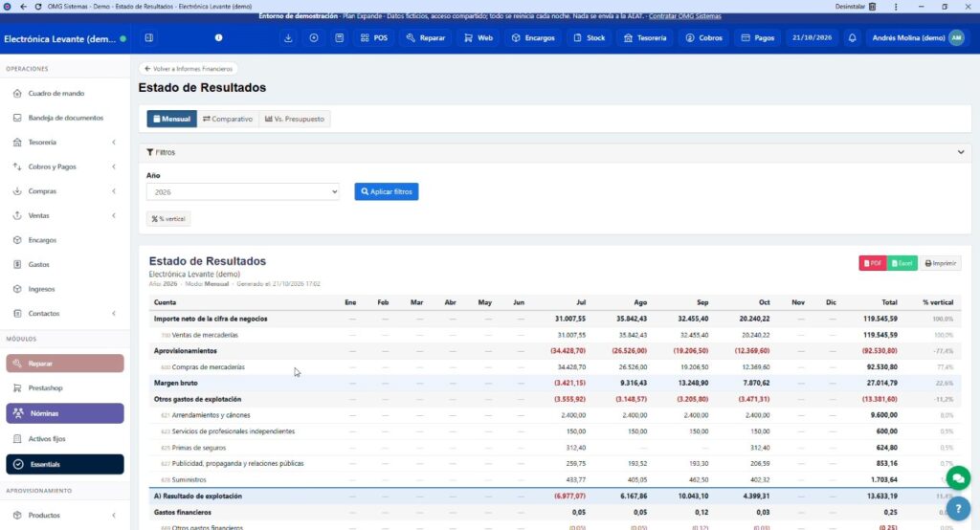Click the Total column header

tap(889, 302)
